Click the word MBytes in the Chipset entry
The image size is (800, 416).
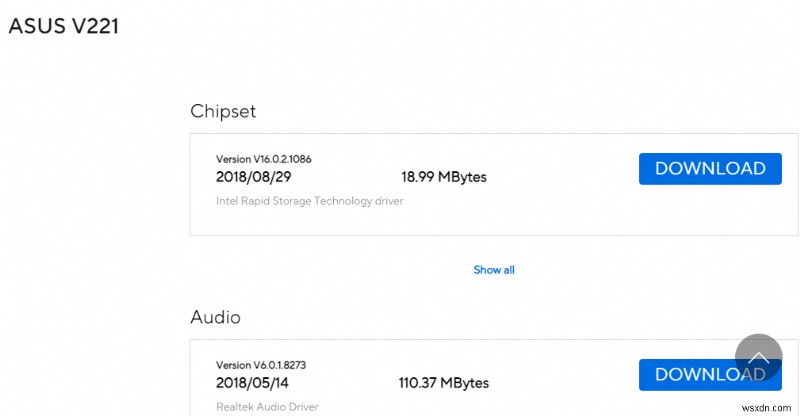[x=463, y=177]
